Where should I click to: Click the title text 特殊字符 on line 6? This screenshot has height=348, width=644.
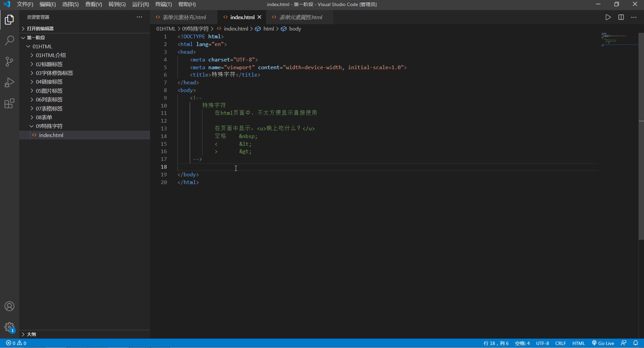pos(224,75)
